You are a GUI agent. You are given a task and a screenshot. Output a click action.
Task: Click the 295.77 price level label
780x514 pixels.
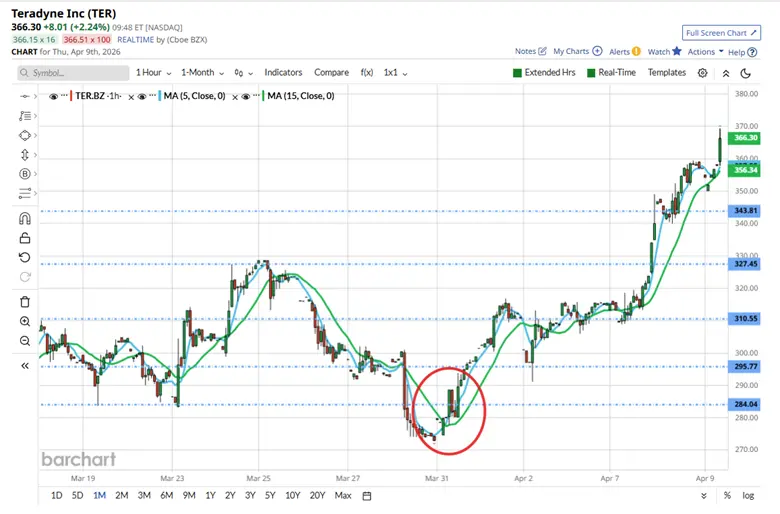744,367
